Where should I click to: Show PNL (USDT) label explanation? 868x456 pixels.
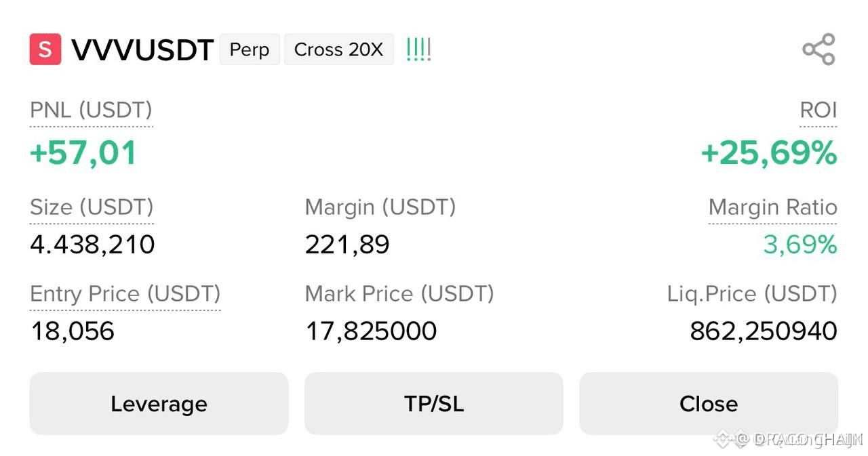tap(91, 110)
